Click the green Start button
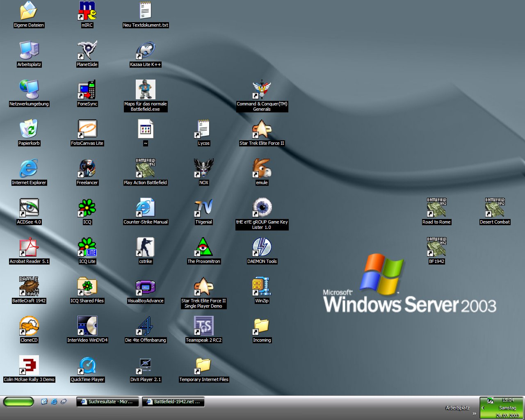The width and height of the screenshot is (525, 420). point(18,402)
